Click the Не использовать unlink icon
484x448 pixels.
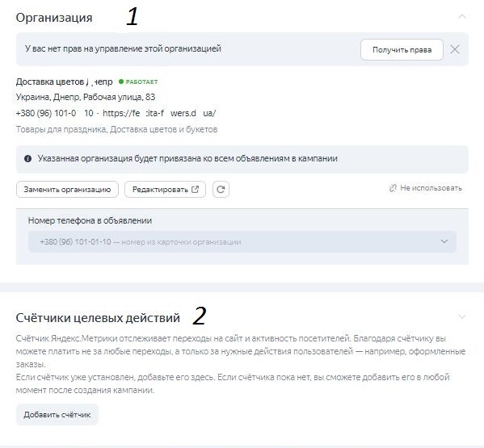tap(393, 188)
